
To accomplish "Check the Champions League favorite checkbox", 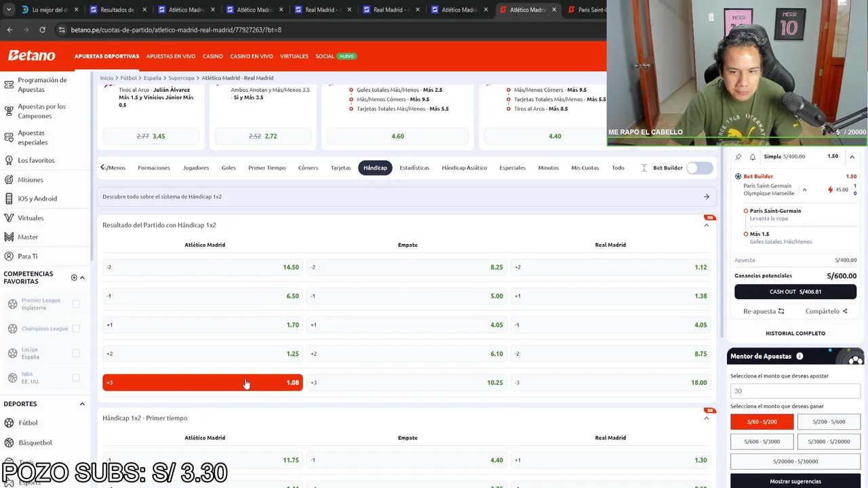I will click(x=76, y=329).
